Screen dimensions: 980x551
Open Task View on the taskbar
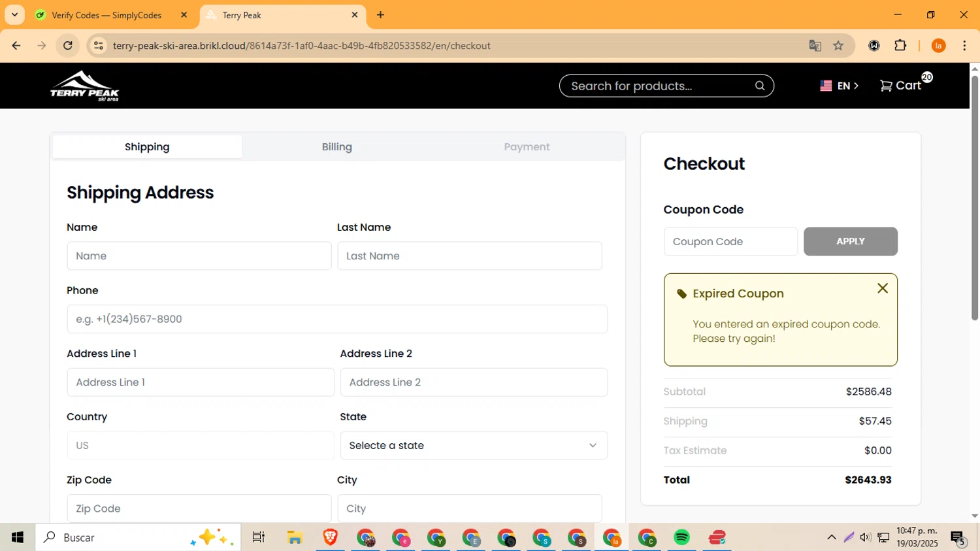tap(258, 537)
